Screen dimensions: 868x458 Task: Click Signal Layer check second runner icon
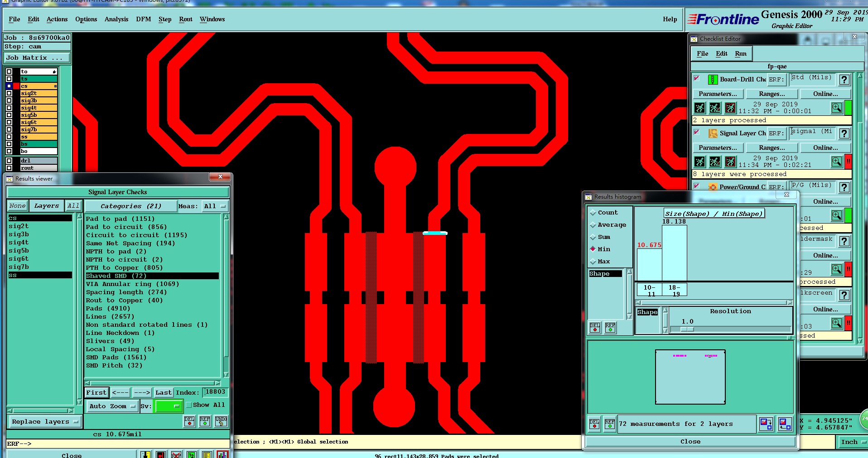(715, 162)
